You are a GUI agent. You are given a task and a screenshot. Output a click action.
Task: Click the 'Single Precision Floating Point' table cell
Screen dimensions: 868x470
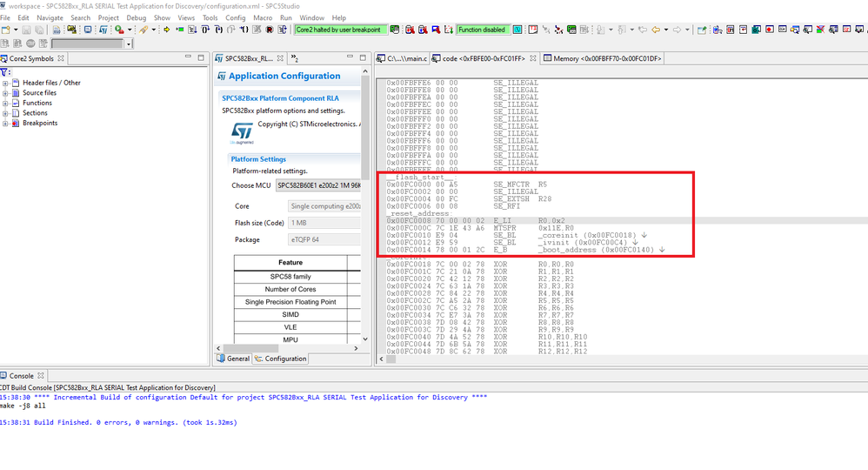click(x=290, y=302)
